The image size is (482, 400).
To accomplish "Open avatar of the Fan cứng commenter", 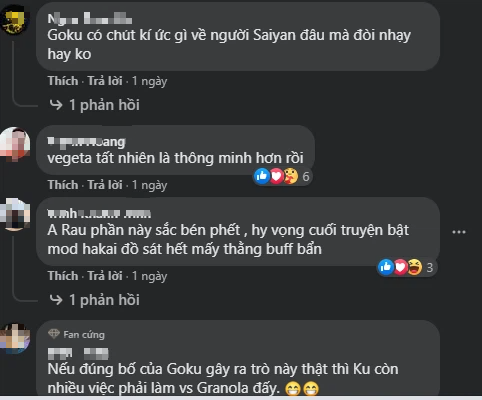I will click(14, 338).
